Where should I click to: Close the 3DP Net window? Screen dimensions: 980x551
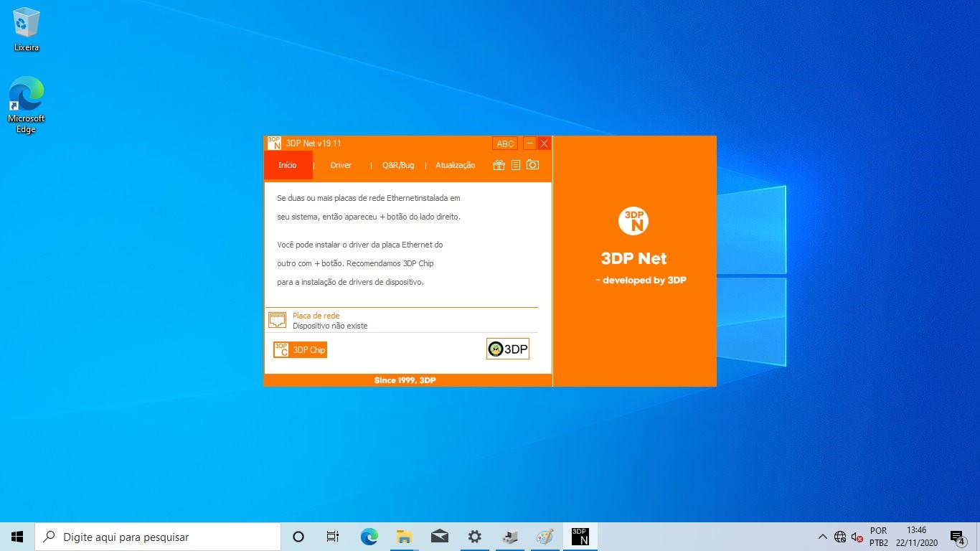(544, 143)
